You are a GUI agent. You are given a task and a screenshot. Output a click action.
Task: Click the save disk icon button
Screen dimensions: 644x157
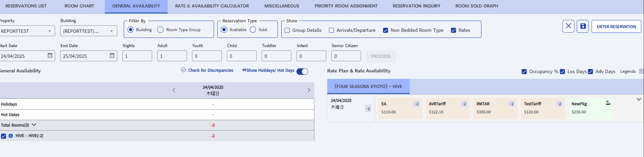tap(583, 26)
